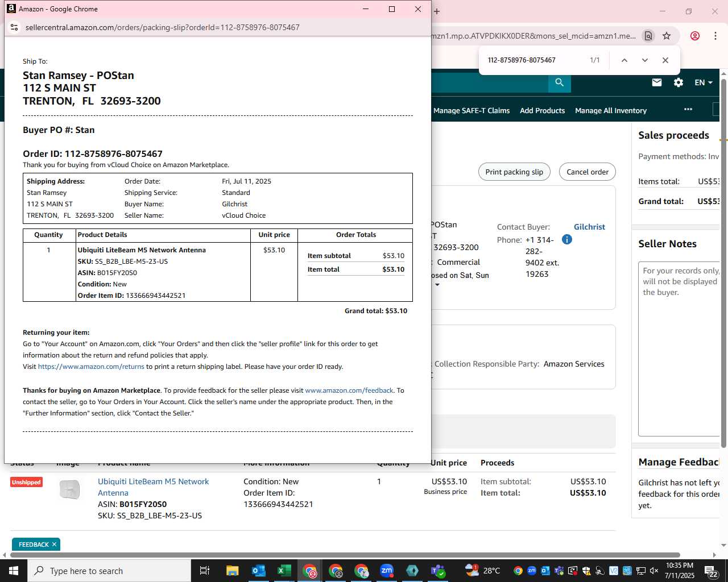Open Gilchrist contact buyer link
Image resolution: width=728 pixels, height=582 pixels.
589,227
